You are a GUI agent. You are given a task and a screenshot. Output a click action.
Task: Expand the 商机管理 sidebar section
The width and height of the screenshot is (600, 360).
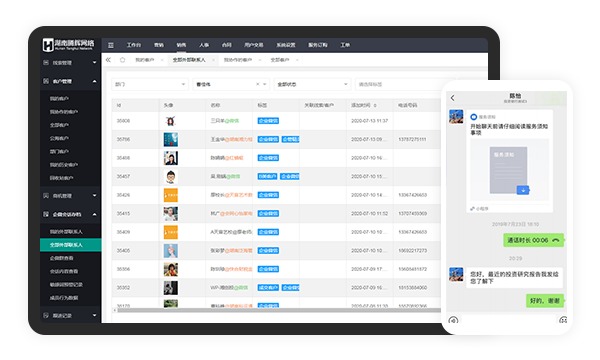95,195
